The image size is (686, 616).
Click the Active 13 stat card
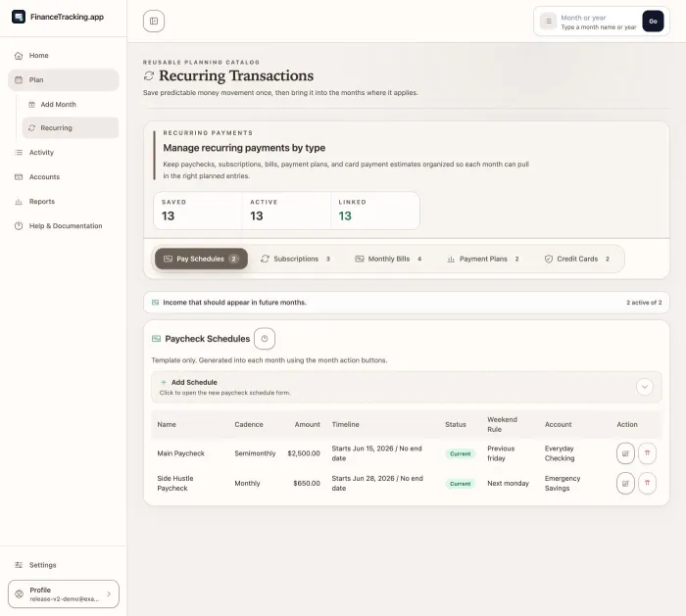286,211
